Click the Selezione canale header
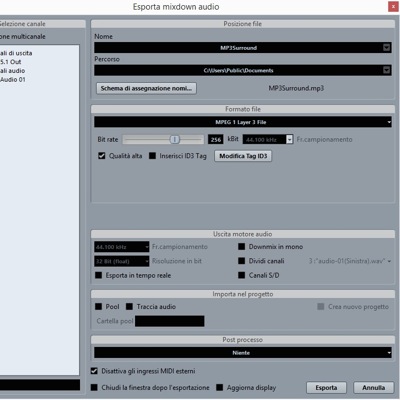The image size is (400, 400). point(42,24)
